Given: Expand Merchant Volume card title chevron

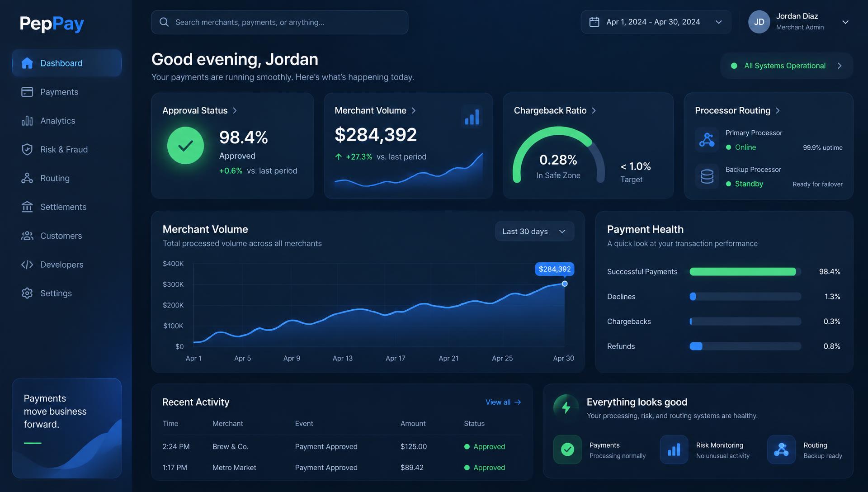Looking at the screenshot, I should point(414,110).
